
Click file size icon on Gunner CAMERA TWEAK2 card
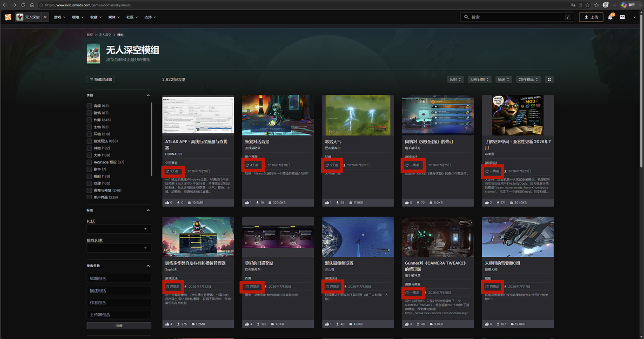tap(431, 324)
